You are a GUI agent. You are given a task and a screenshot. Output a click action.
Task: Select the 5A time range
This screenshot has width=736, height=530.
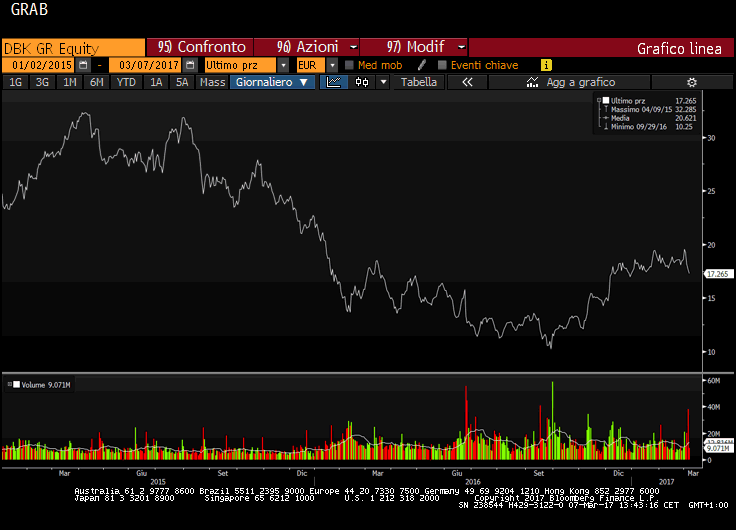(x=182, y=82)
